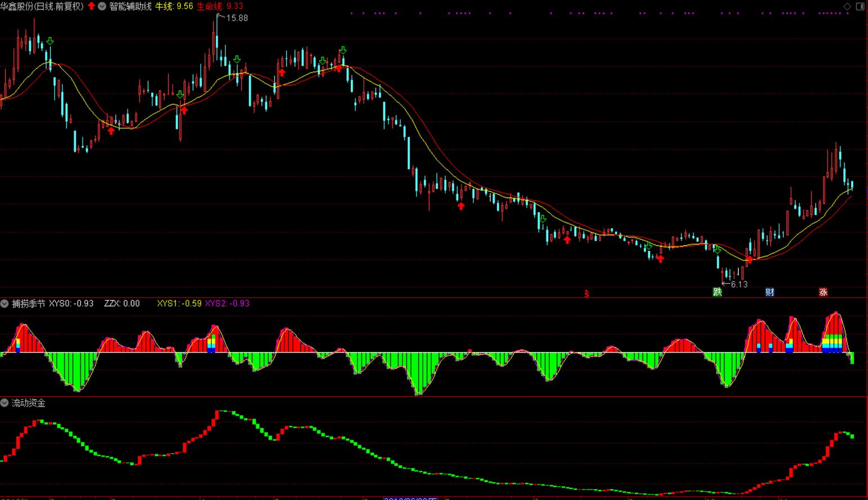868x500 pixels.
Task: Click red buy arrow right of 6.13 low
Action: click(x=749, y=259)
